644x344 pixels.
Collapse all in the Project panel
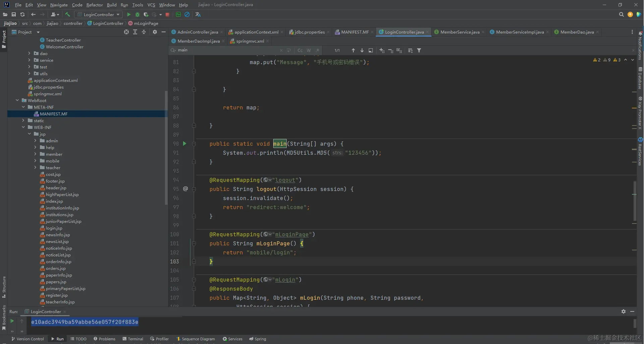144,32
